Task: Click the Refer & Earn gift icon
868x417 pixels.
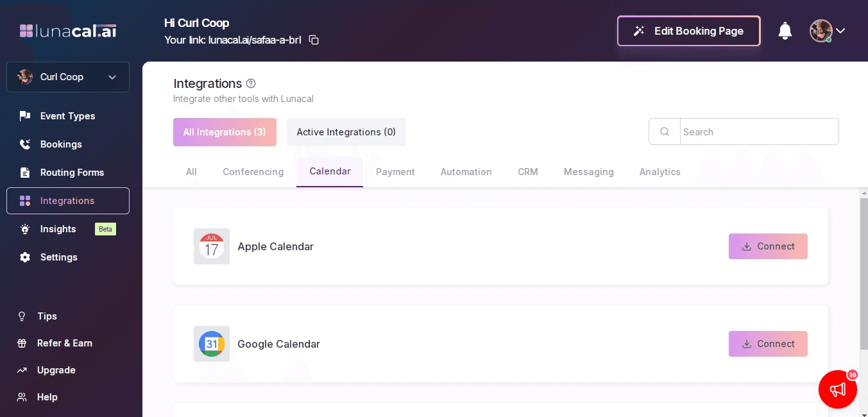Action: (22, 343)
